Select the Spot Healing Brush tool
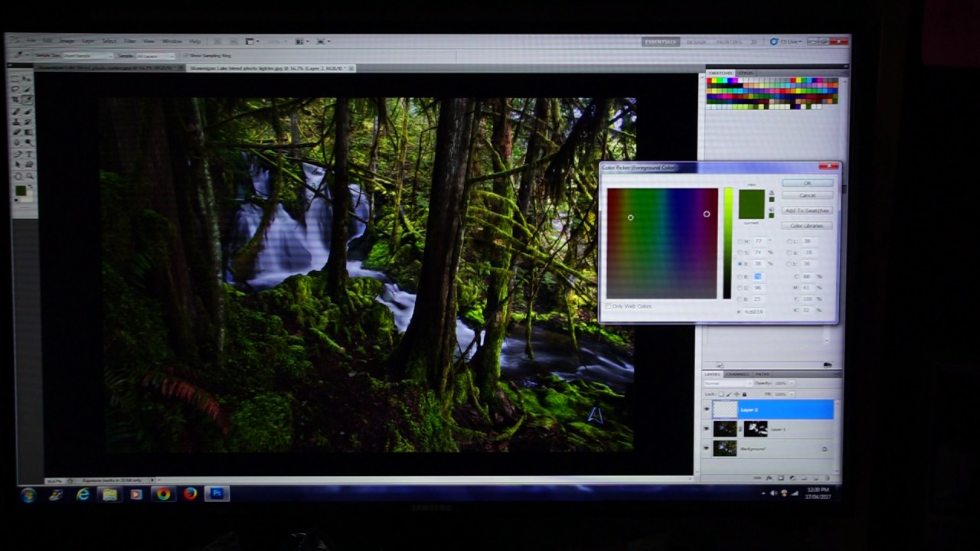Image resolution: width=980 pixels, height=551 pixels. [15, 112]
